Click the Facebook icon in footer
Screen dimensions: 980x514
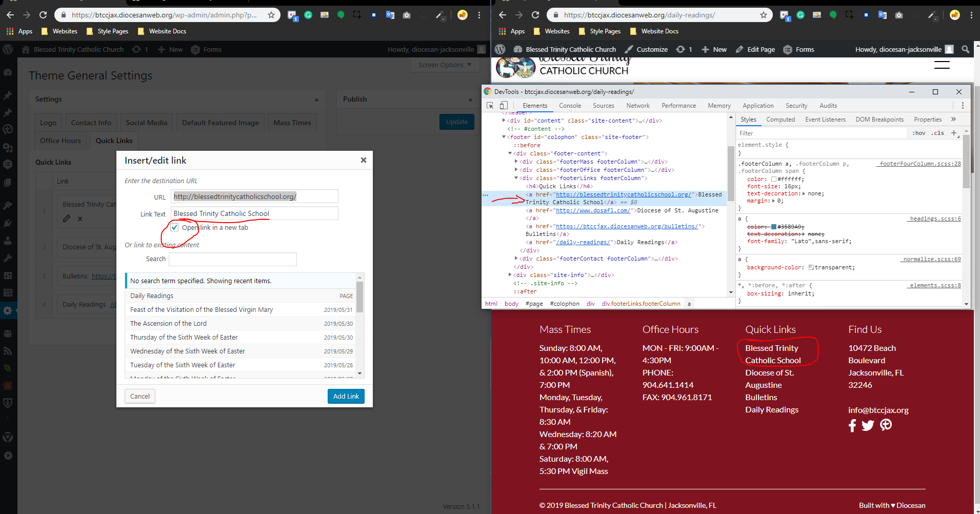(x=852, y=426)
